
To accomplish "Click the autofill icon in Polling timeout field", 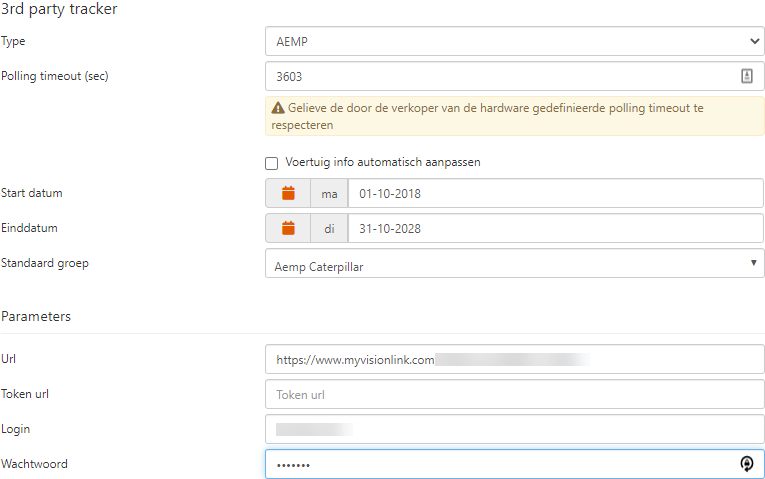I will coord(746,76).
